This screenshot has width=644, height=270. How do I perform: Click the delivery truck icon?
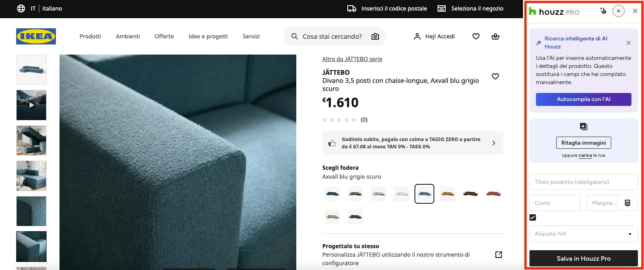[x=352, y=8]
